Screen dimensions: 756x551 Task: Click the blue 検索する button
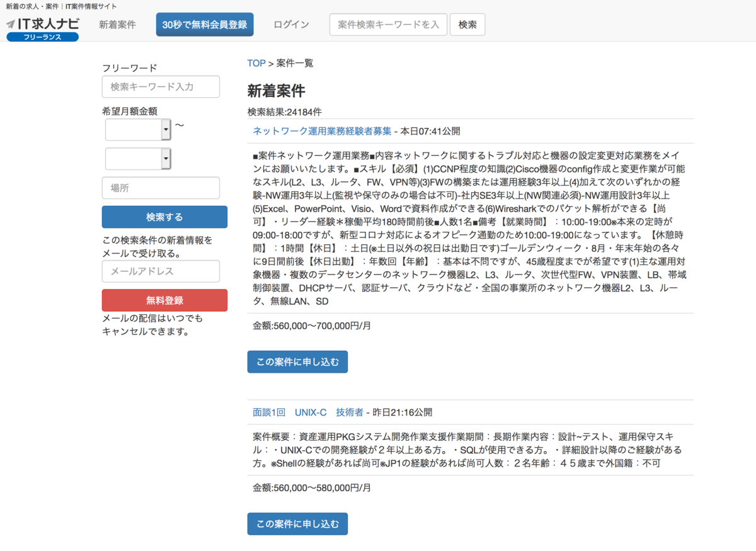pos(164,217)
